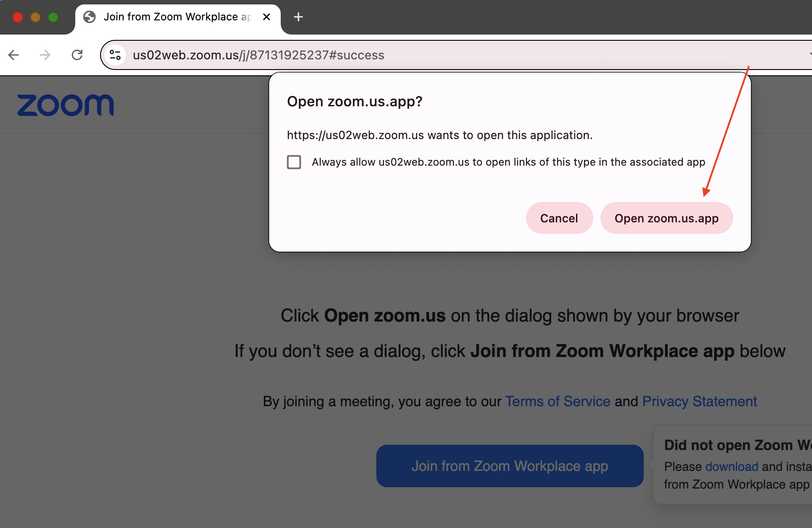
Task: Click the URL in the address bar
Action: (259, 55)
